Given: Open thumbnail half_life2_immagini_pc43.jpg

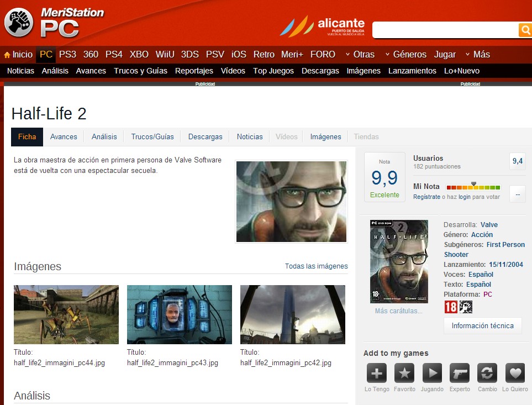Looking at the screenshot, I should (180, 314).
